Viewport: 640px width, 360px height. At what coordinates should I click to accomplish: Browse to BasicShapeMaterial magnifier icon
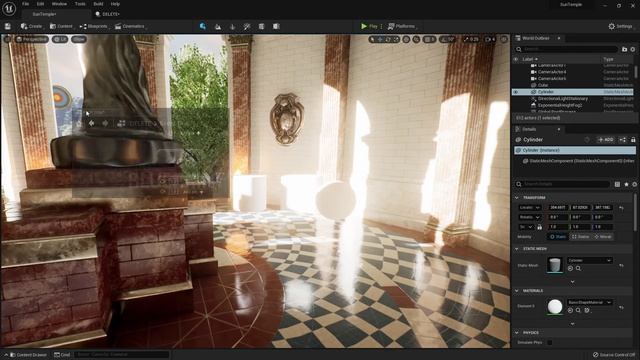click(x=578, y=311)
